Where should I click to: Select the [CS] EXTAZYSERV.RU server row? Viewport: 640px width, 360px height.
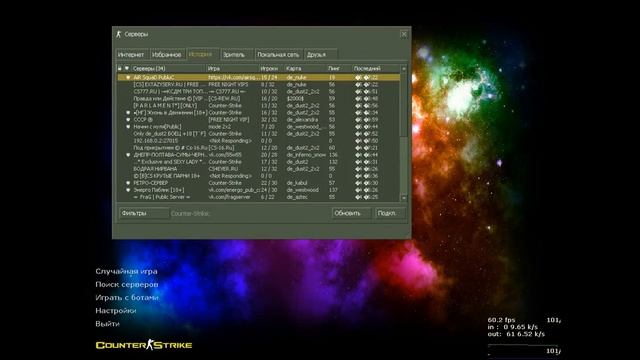tap(258, 84)
